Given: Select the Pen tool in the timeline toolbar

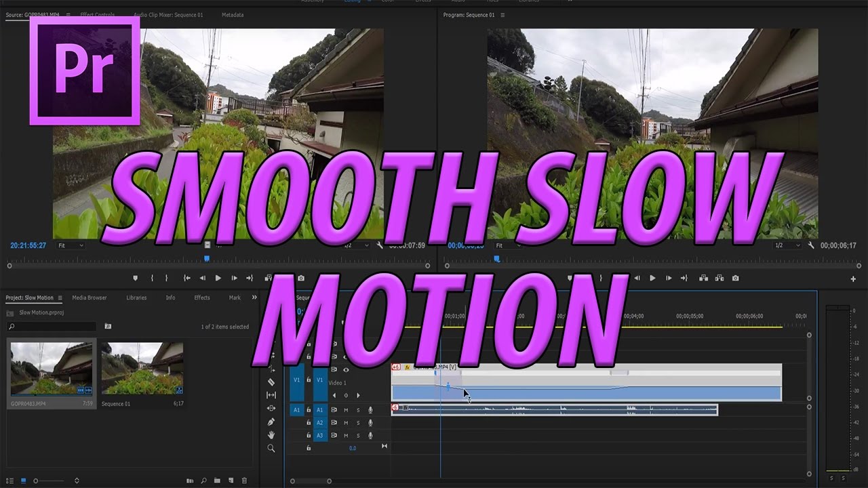Looking at the screenshot, I should (x=271, y=421).
